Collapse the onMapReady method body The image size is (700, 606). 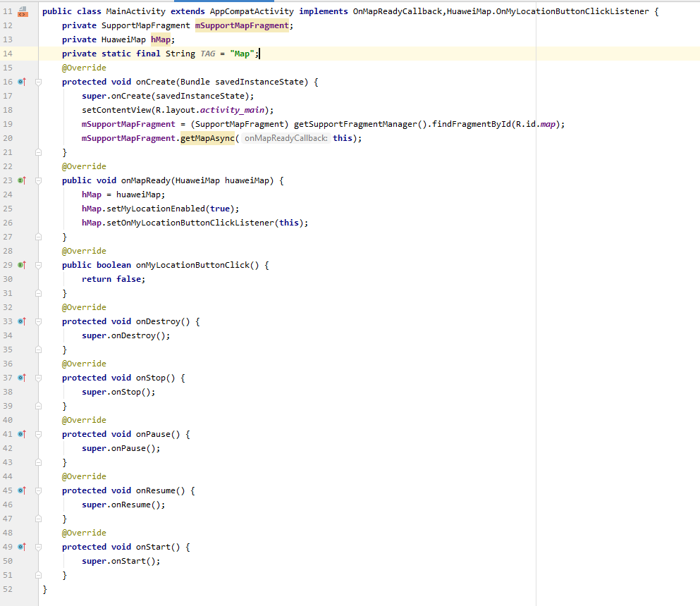click(38, 180)
